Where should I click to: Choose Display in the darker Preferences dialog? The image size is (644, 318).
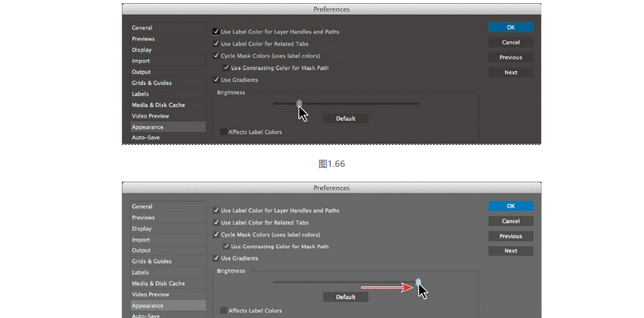[168, 50]
